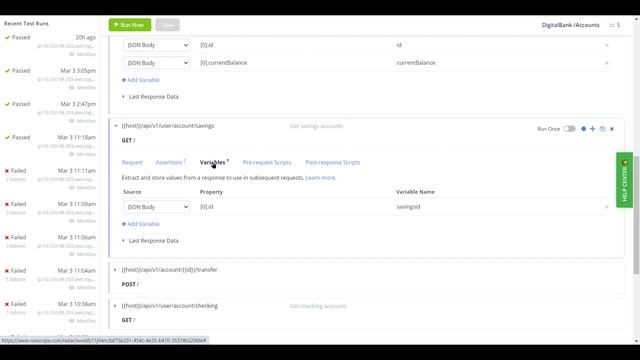
Task: Remove the currentBalance variable row
Action: click(x=607, y=63)
